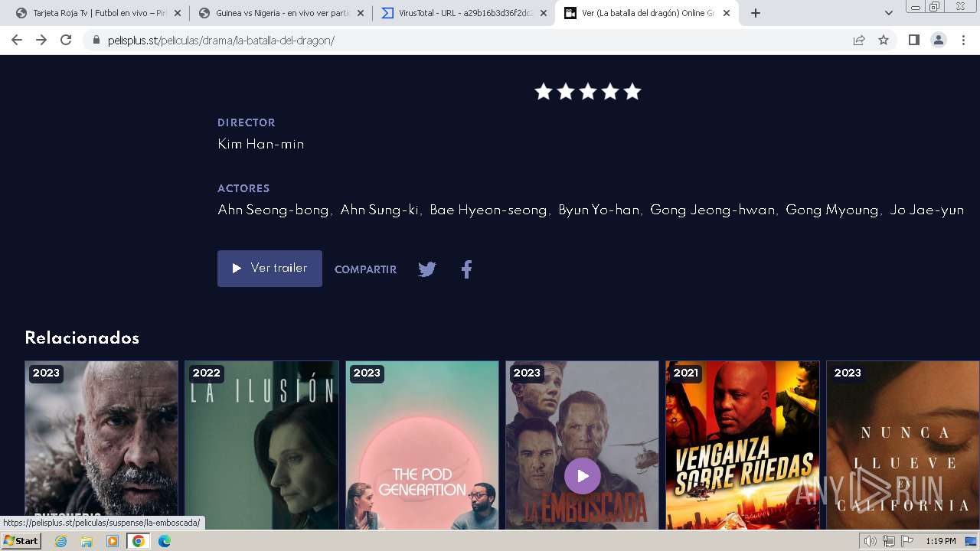Bookmark this page with star icon

click(884, 40)
